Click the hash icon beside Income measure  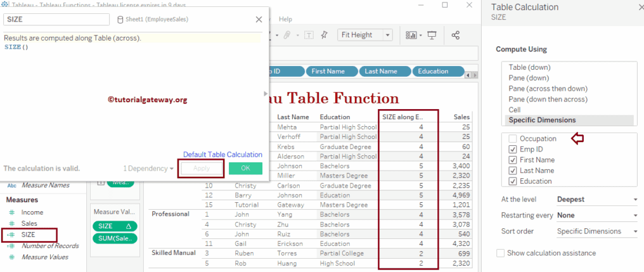[x=11, y=212]
